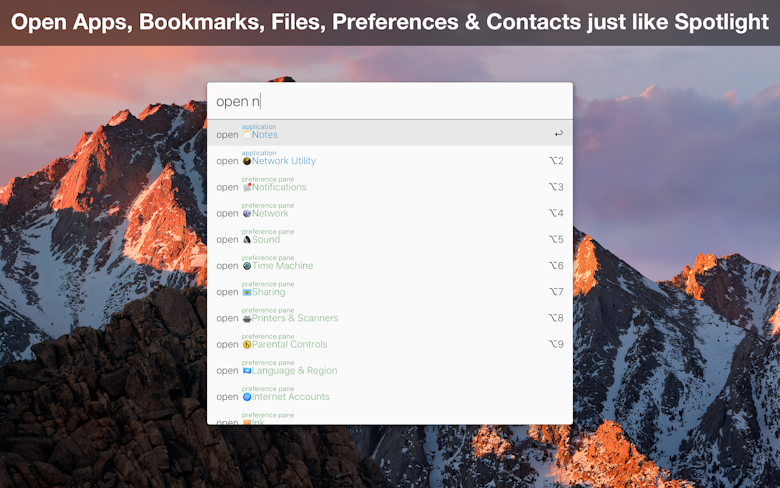The image size is (780, 488).
Task: Select Language & Region result text
Action: pos(294,371)
